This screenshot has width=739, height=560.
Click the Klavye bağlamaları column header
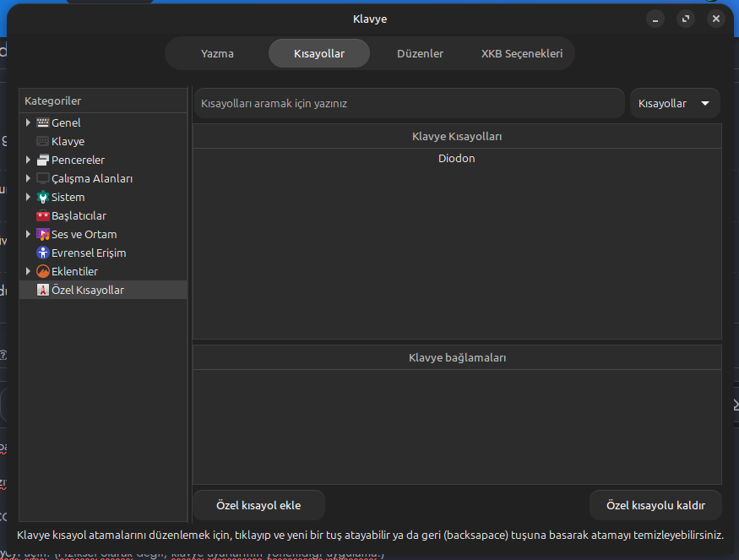point(457,358)
